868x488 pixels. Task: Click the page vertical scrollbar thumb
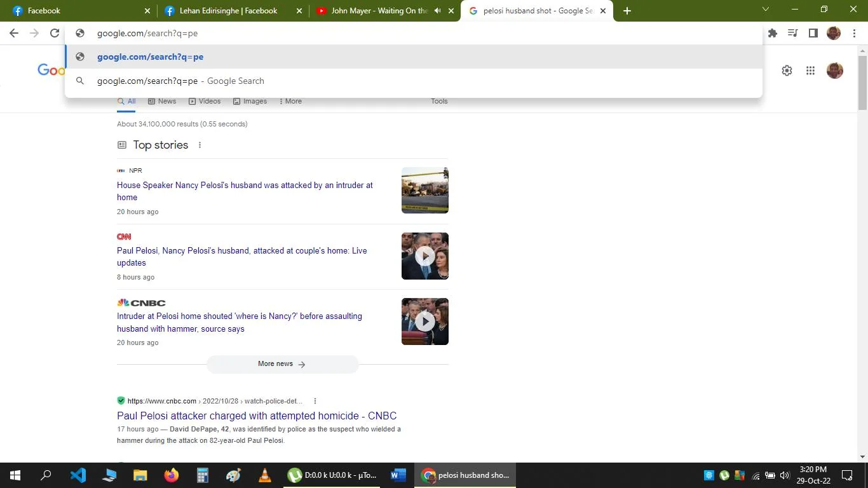pyautogui.click(x=862, y=83)
